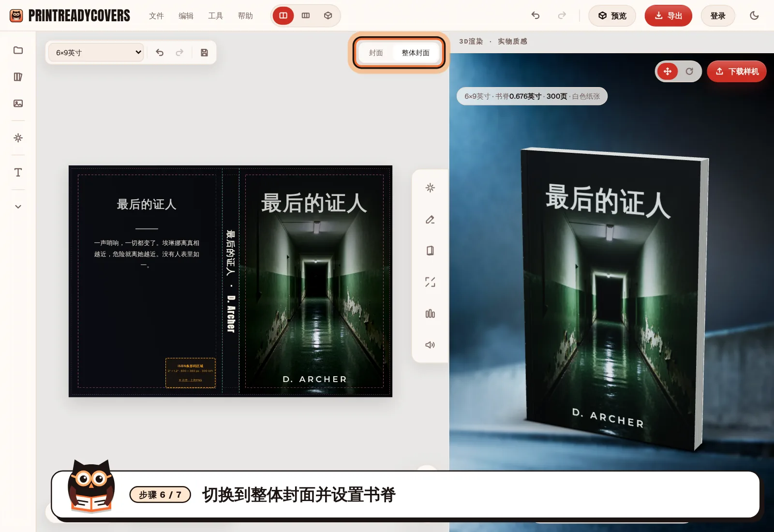Viewport: 774px width, 532px height.
Task: Click the 实物质感 label
Action: (x=513, y=42)
